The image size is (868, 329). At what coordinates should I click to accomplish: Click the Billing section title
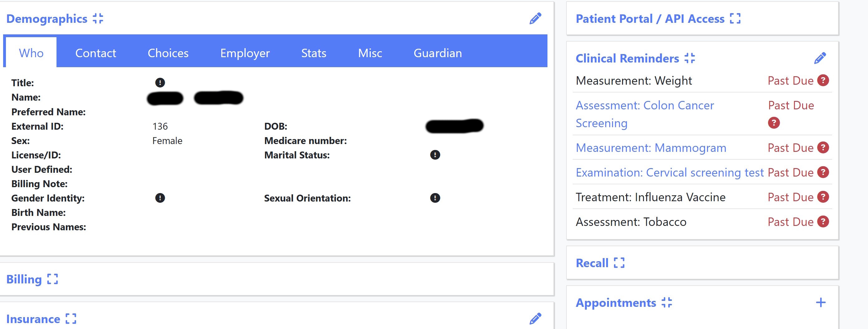pyautogui.click(x=24, y=279)
